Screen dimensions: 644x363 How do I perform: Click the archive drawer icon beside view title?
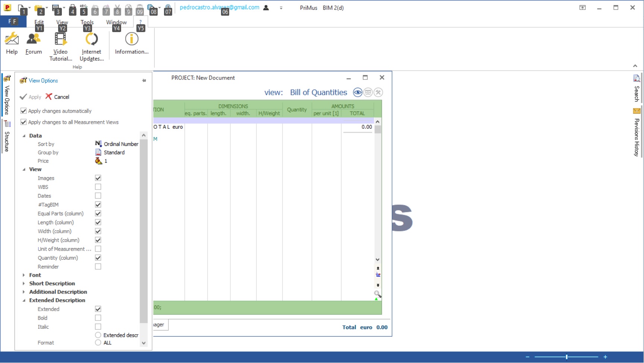coord(368,93)
